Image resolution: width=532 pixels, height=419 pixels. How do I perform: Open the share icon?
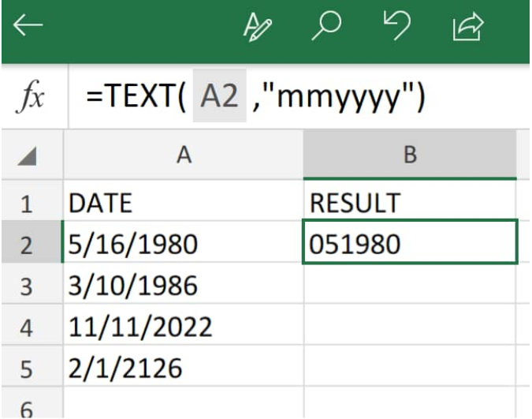(468, 27)
